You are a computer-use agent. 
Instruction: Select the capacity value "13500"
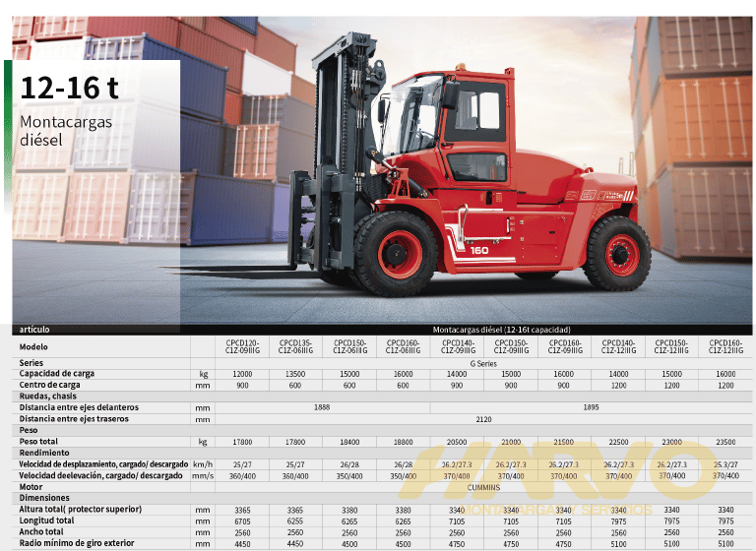295,375
